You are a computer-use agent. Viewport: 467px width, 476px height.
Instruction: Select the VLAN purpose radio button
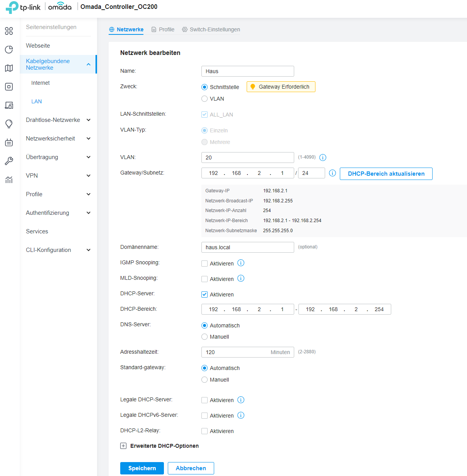click(x=205, y=99)
